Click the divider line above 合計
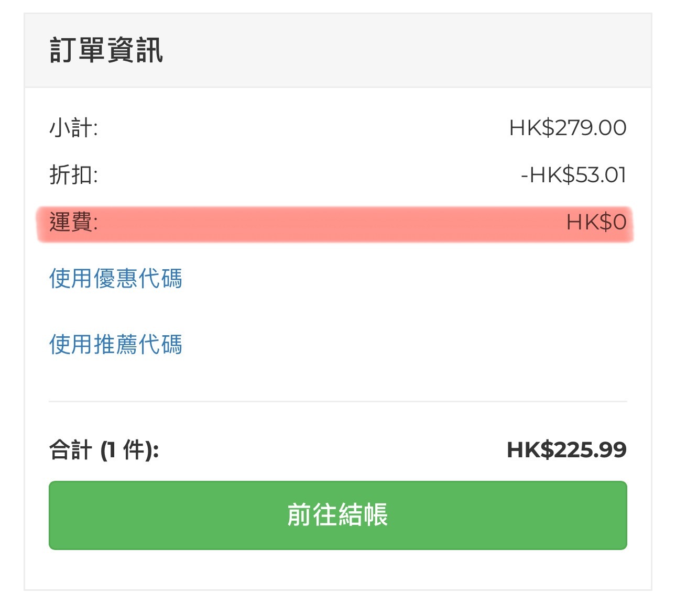This screenshot has width=676, height=616. 338,402
